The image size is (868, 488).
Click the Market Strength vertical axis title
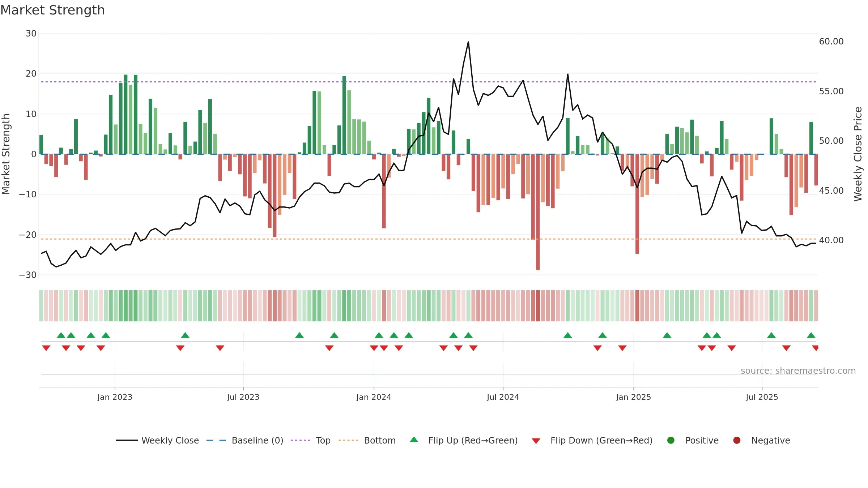6,154
